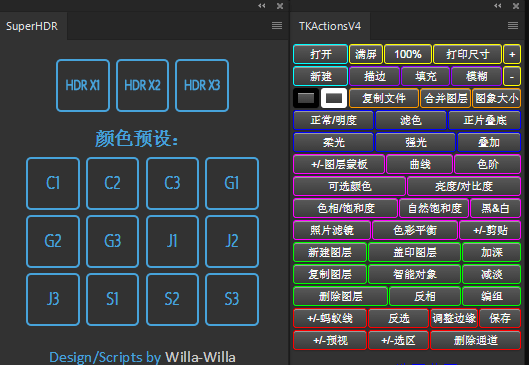
Task: Open the SuperHDR panel flyout menu
Action: pos(277,26)
